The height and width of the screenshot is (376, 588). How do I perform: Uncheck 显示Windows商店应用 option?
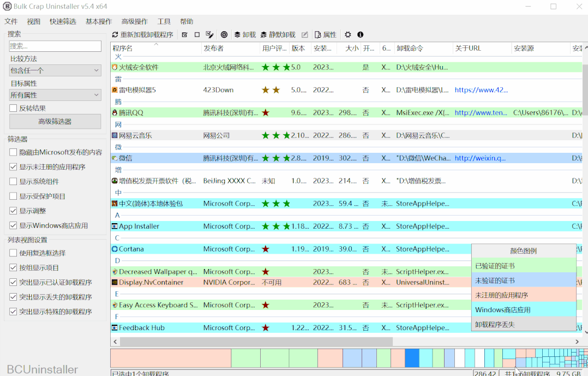click(x=13, y=225)
